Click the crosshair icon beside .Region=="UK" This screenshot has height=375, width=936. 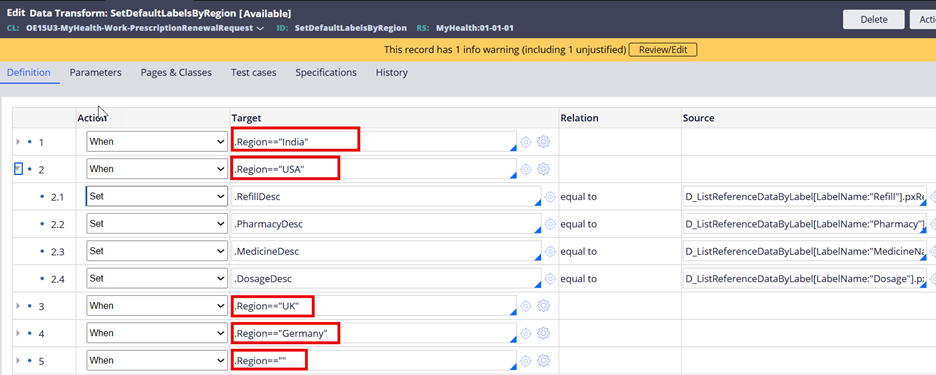click(x=525, y=306)
